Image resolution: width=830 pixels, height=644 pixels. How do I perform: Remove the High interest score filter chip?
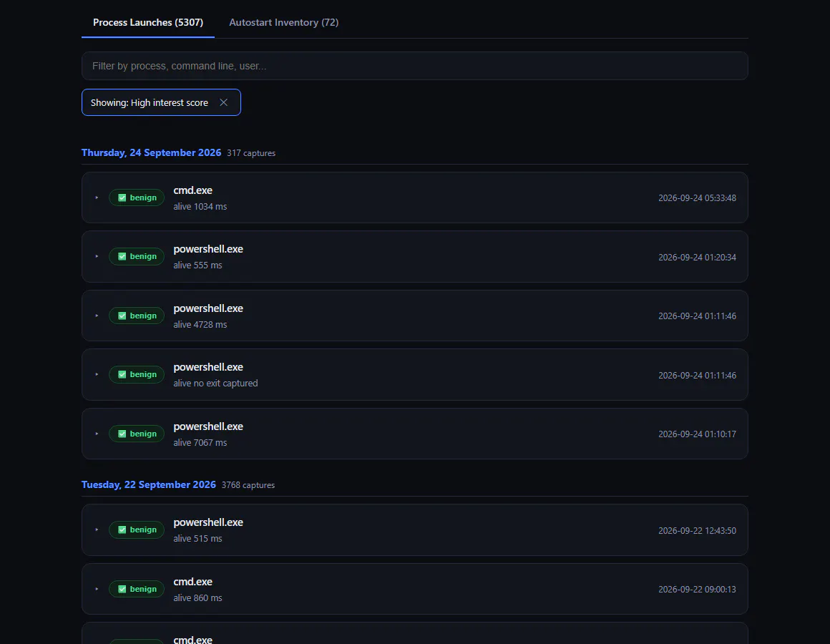223,102
